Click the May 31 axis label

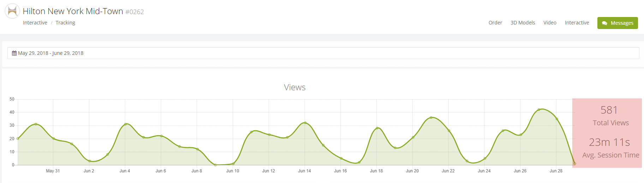[53, 171]
